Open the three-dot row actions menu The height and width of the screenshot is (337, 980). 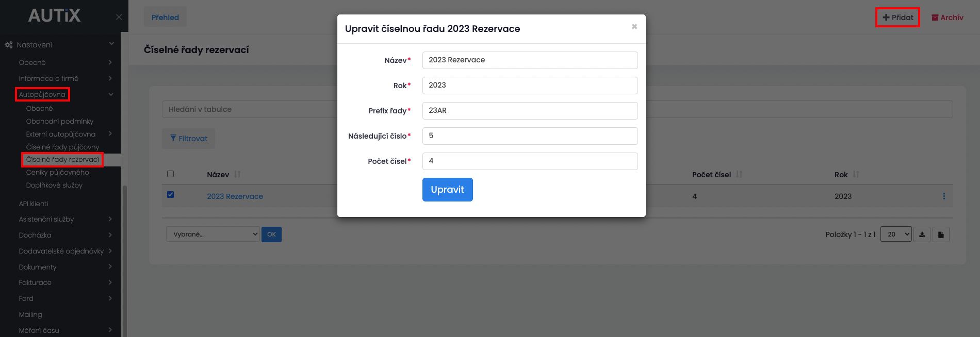[944, 196]
